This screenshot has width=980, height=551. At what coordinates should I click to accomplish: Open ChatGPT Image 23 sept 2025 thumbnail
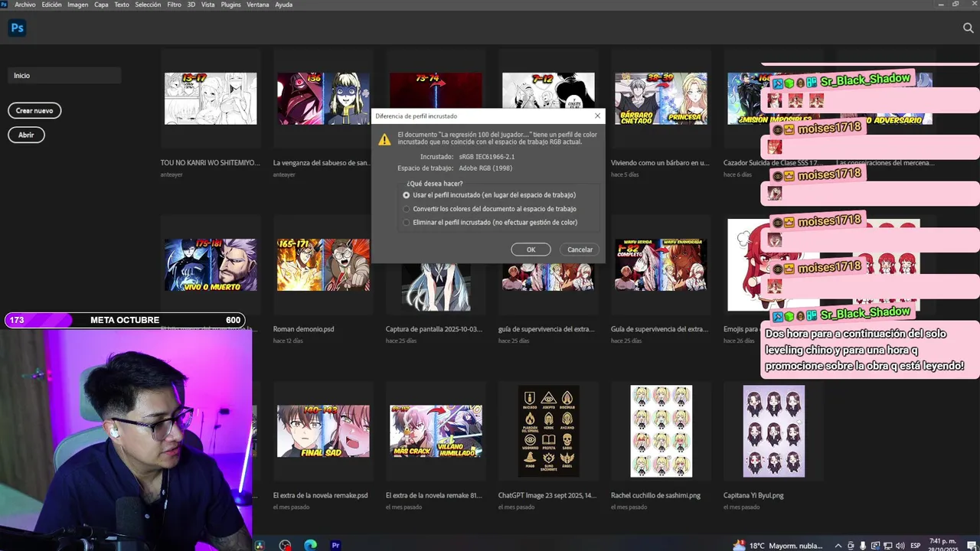coord(548,431)
